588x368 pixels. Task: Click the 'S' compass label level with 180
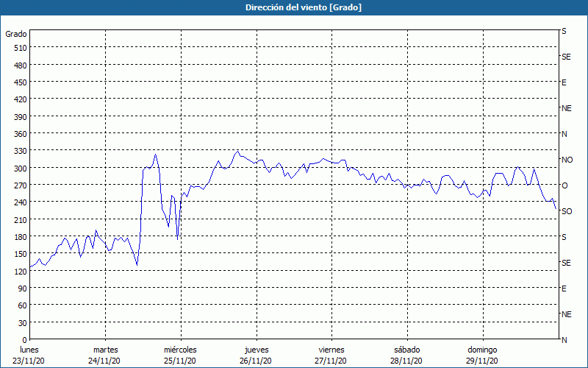(x=564, y=237)
